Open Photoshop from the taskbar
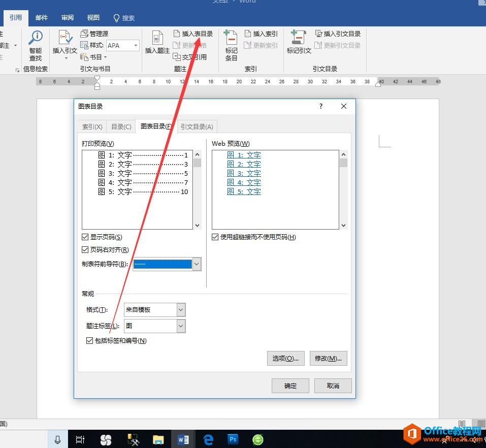 [233, 439]
